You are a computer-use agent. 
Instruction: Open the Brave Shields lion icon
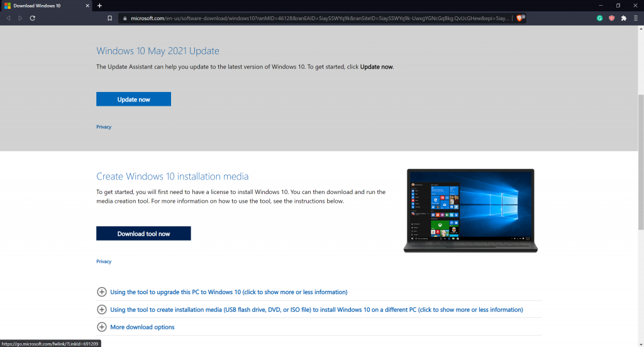520,18
